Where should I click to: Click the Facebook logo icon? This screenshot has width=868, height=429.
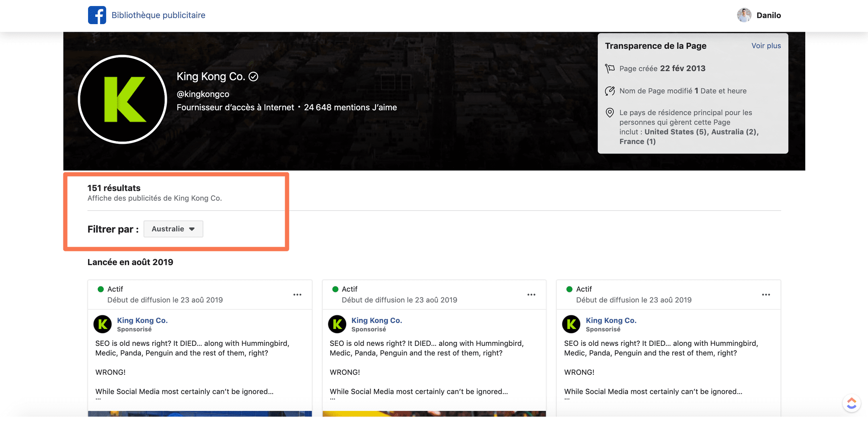[x=97, y=15]
